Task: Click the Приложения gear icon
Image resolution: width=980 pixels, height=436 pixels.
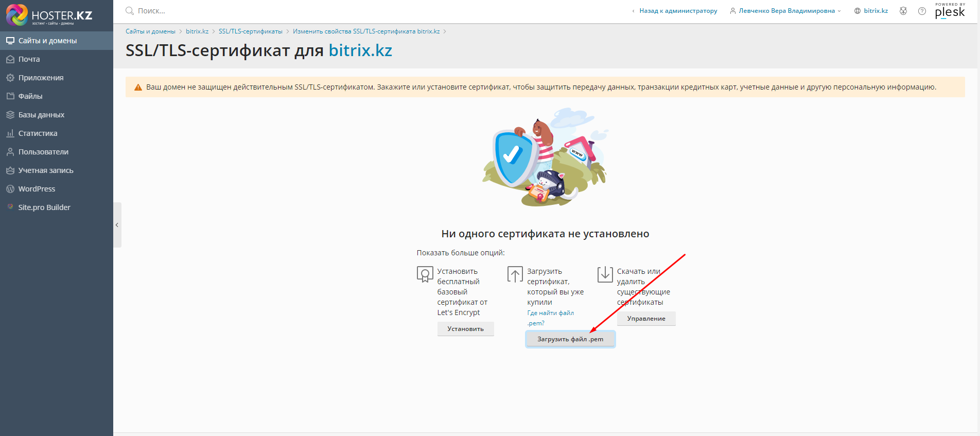Action: [10, 78]
